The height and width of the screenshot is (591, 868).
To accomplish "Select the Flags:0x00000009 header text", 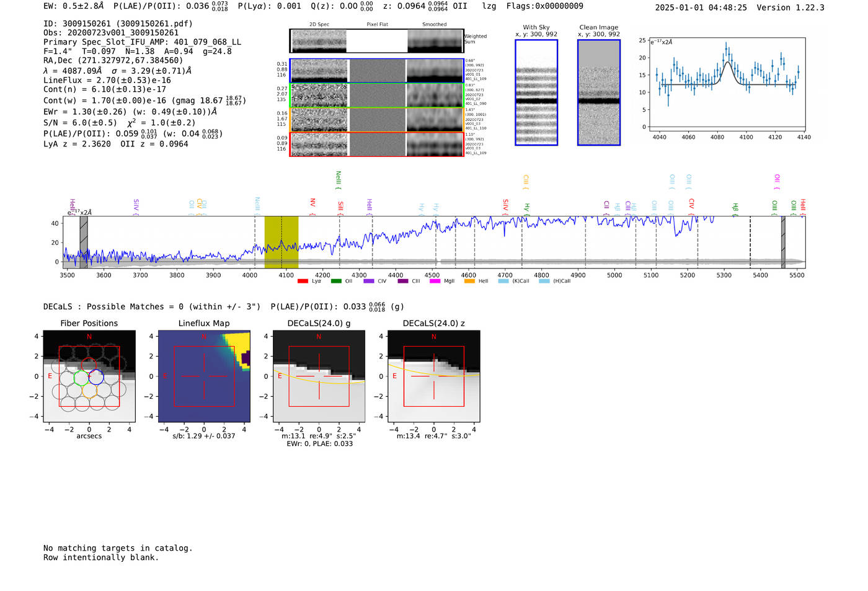I will (545, 6).
